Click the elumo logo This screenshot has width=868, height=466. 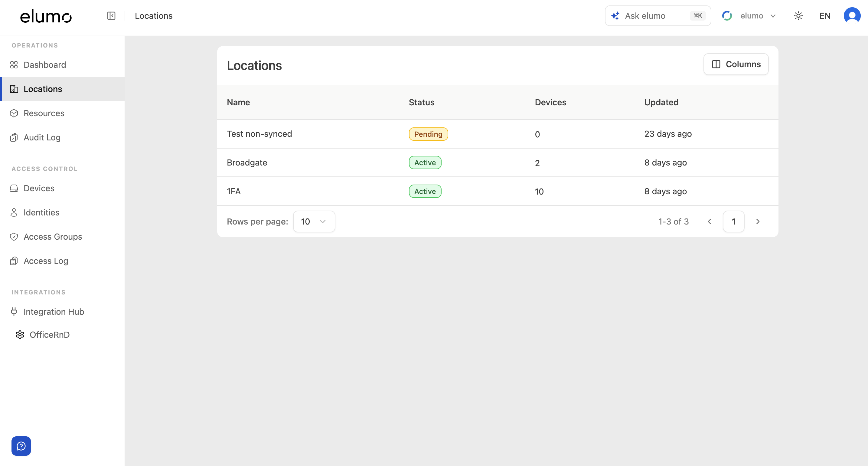click(x=46, y=16)
